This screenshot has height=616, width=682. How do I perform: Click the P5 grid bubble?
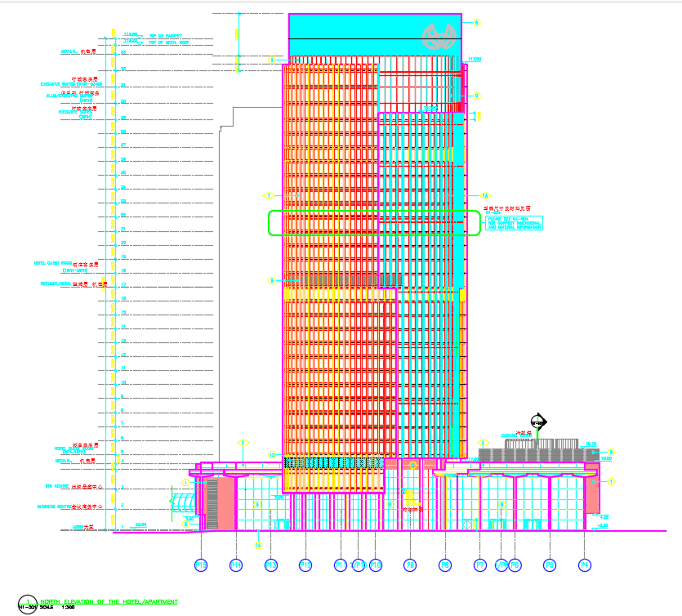click(550, 565)
